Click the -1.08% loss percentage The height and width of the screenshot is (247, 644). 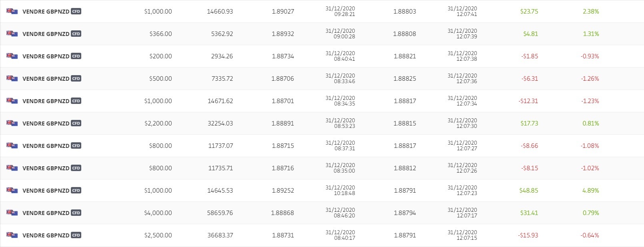coord(590,146)
